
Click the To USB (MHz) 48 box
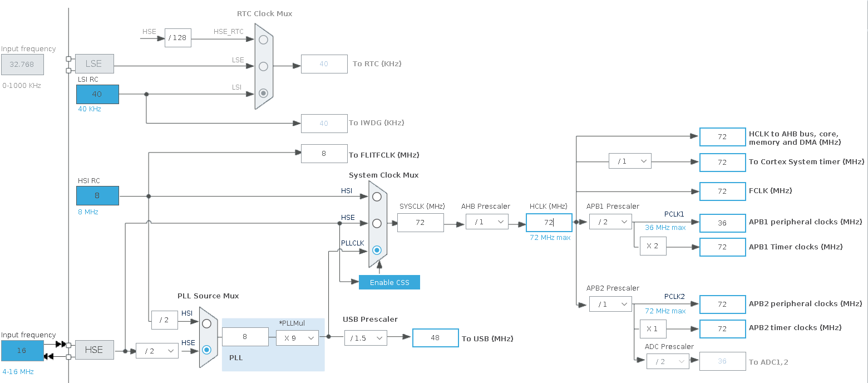(x=436, y=338)
